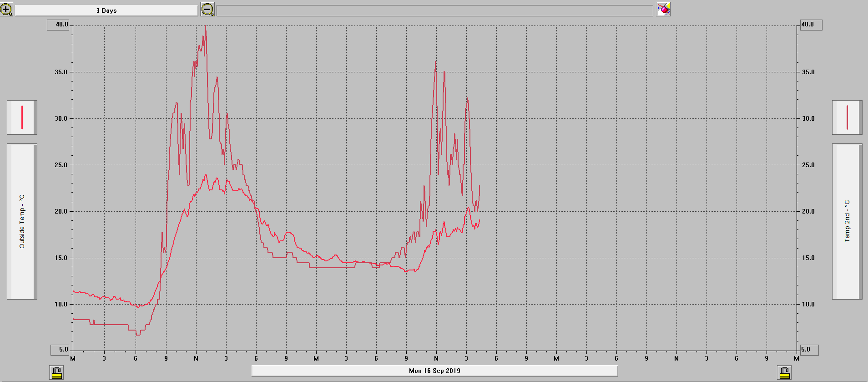Click the last M label on time axis
The width and height of the screenshot is (868, 382).
796,358
